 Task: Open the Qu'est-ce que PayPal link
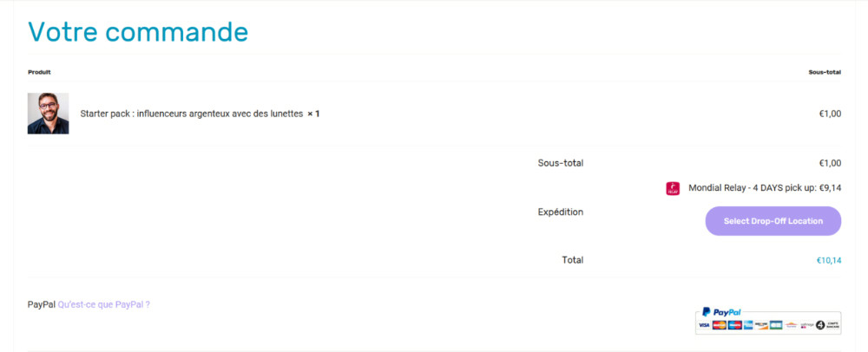104,304
